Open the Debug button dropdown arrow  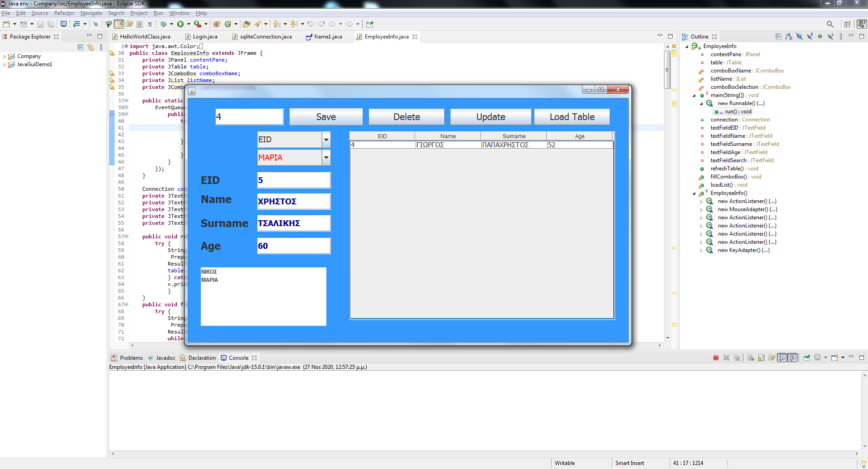(171, 24)
